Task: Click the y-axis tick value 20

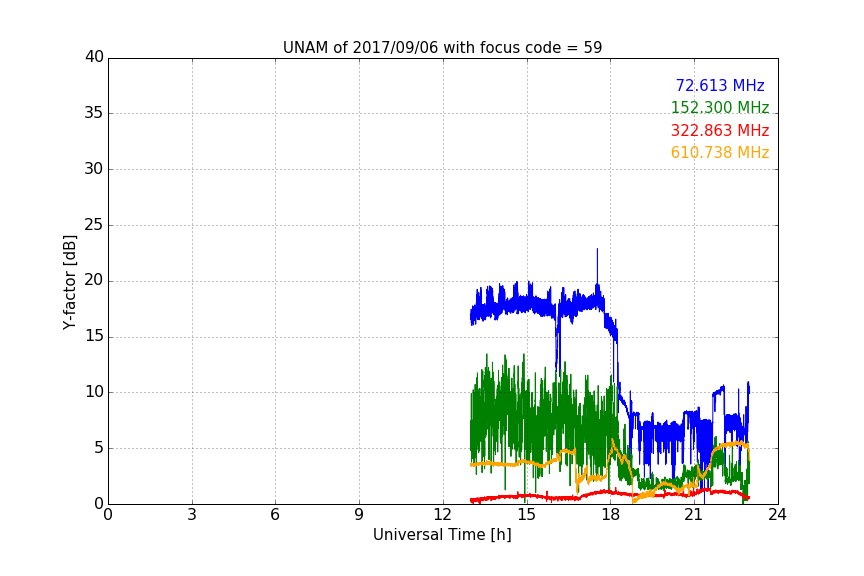Action: (x=94, y=280)
